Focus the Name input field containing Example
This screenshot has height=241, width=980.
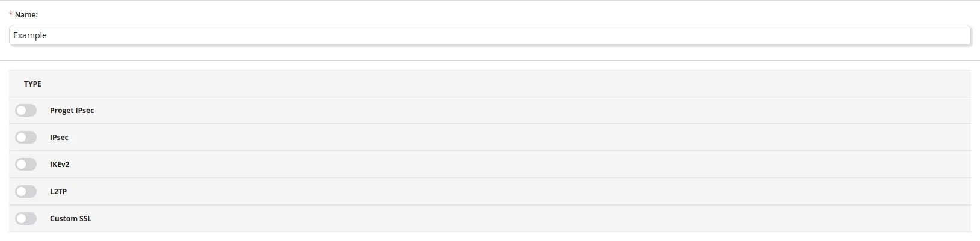click(490, 35)
